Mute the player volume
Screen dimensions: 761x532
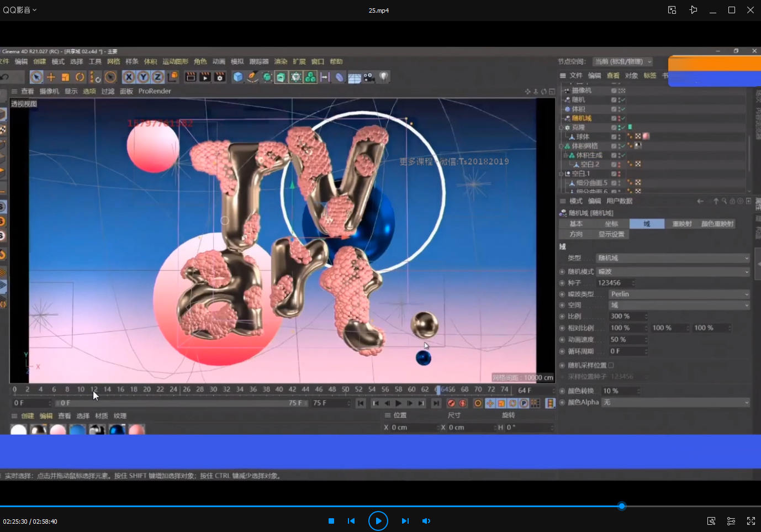point(426,521)
